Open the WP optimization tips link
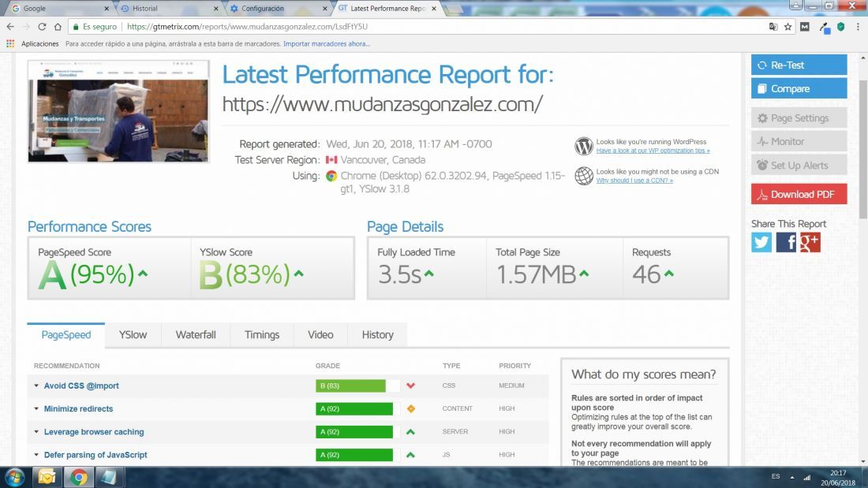868x488 pixels. pyautogui.click(x=653, y=151)
